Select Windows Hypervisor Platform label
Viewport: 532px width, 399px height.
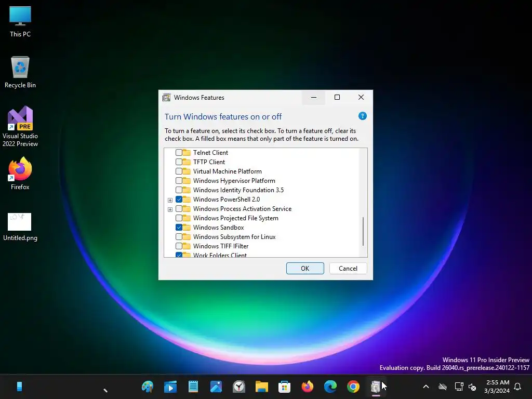[234, 181]
